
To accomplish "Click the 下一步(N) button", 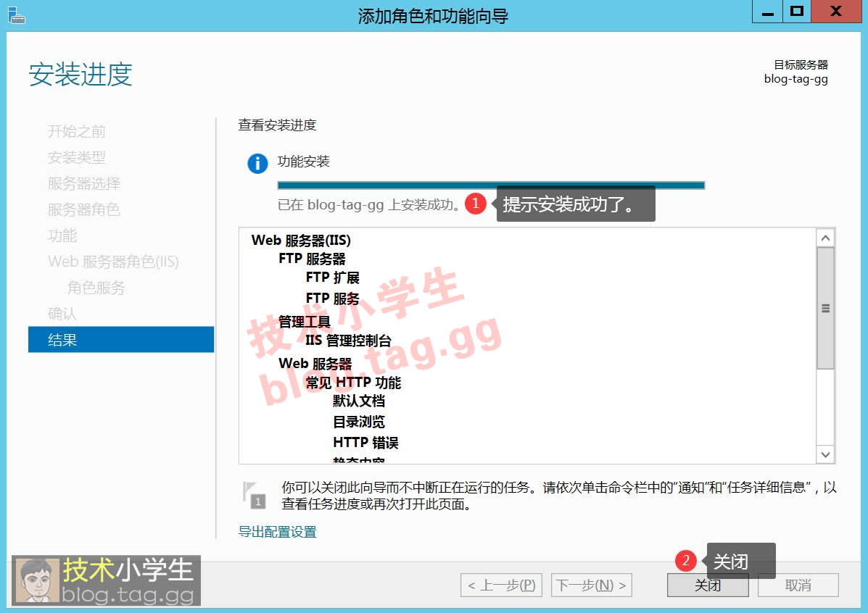I will [x=591, y=585].
